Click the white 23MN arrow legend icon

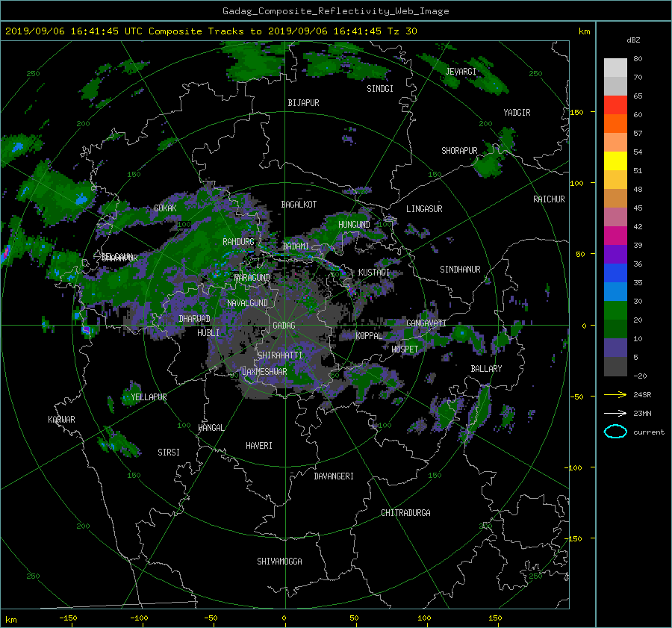pyautogui.click(x=615, y=413)
